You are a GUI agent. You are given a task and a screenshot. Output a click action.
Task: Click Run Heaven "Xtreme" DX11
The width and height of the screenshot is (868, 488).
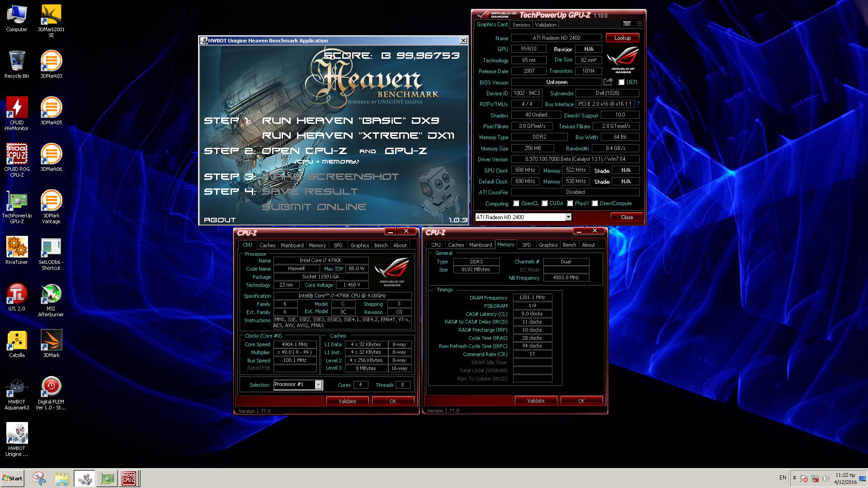358,136
